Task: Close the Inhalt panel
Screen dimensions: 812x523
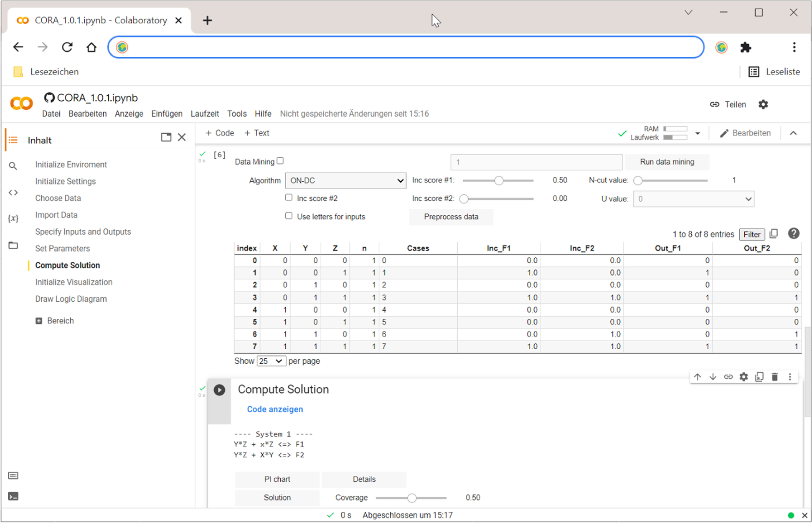Action: [182, 137]
